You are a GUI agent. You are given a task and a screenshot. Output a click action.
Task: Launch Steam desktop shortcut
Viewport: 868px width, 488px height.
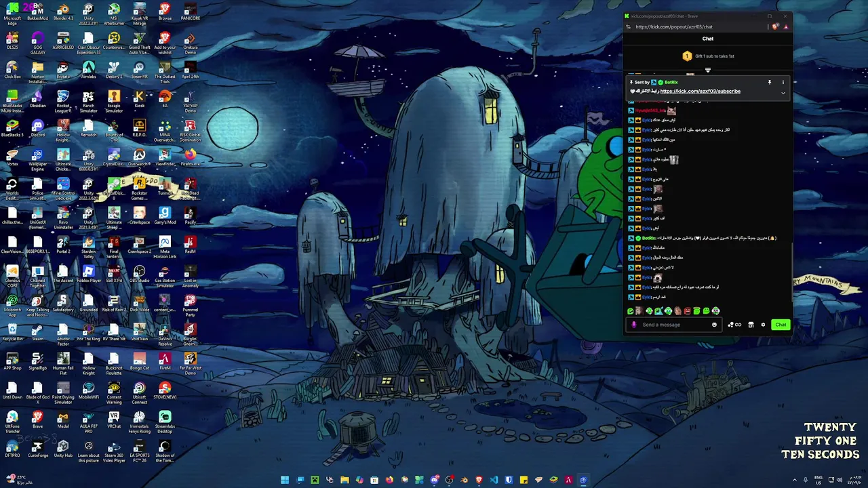(x=37, y=333)
